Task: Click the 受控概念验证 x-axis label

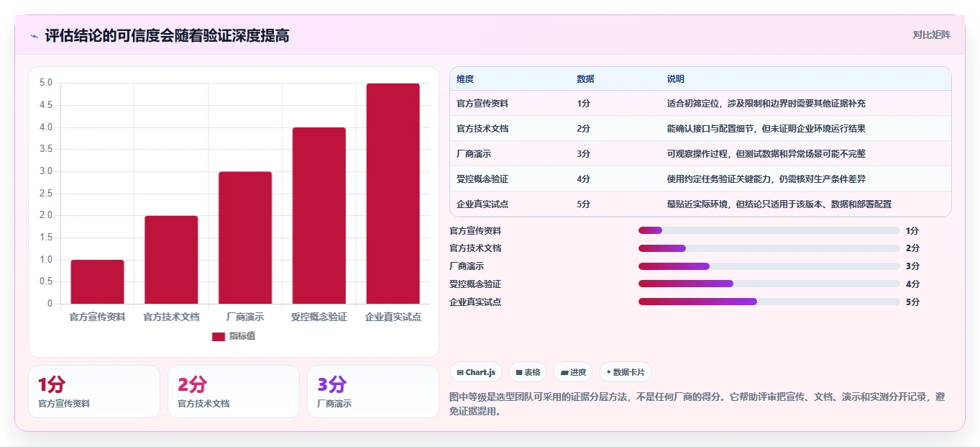Action: pos(319,317)
